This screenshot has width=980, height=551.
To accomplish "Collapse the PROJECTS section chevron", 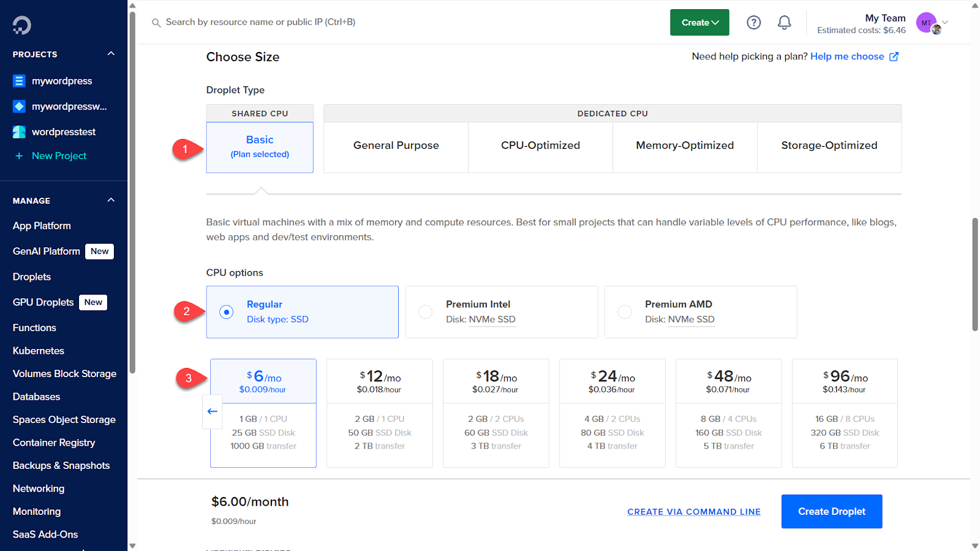I will 111,54.
